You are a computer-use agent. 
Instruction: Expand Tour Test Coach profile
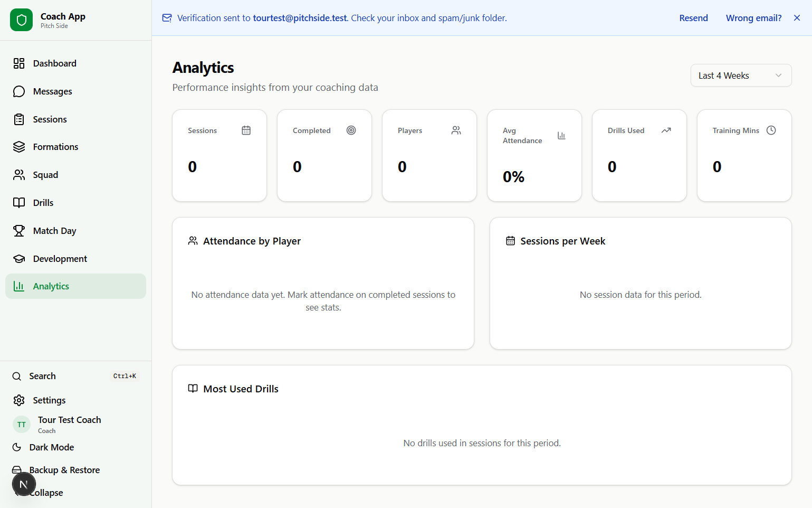click(x=69, y=424)
